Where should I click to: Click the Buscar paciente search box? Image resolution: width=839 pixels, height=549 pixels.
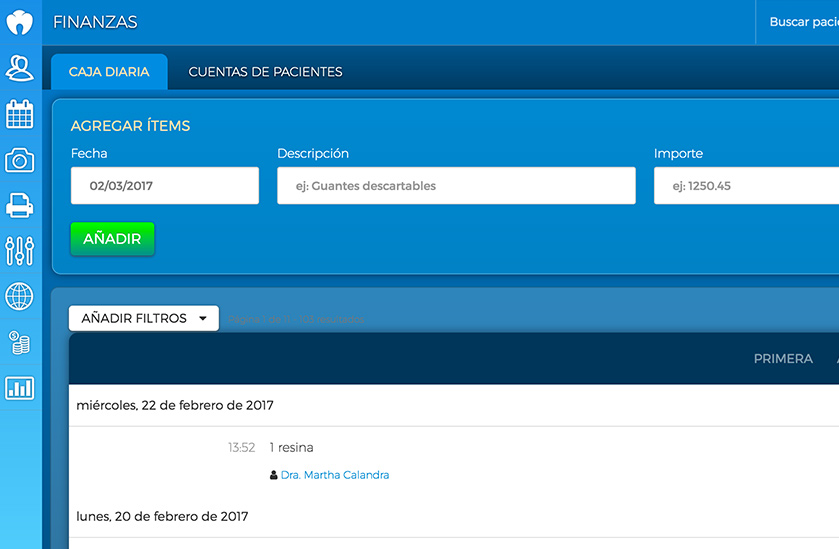(x=802, y=22)
